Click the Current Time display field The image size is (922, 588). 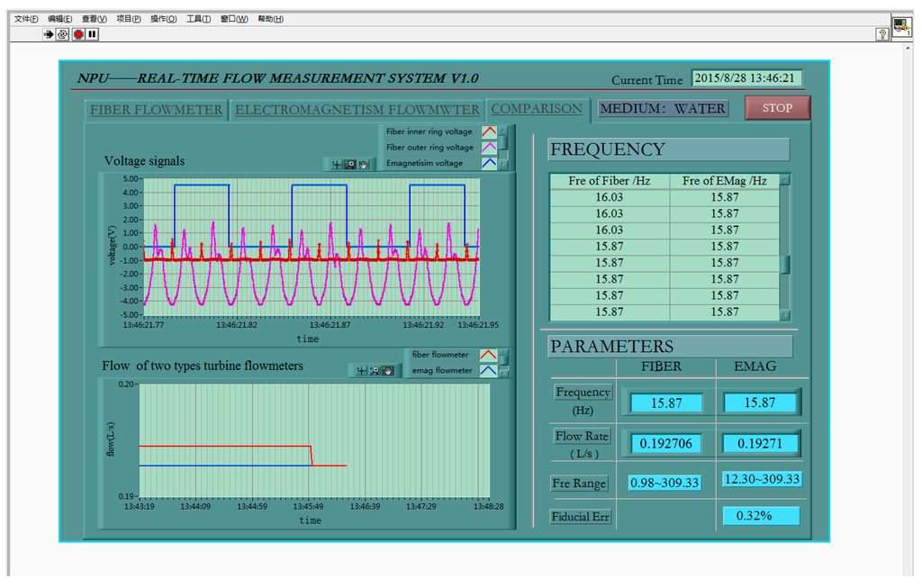[x=746, y=78]
